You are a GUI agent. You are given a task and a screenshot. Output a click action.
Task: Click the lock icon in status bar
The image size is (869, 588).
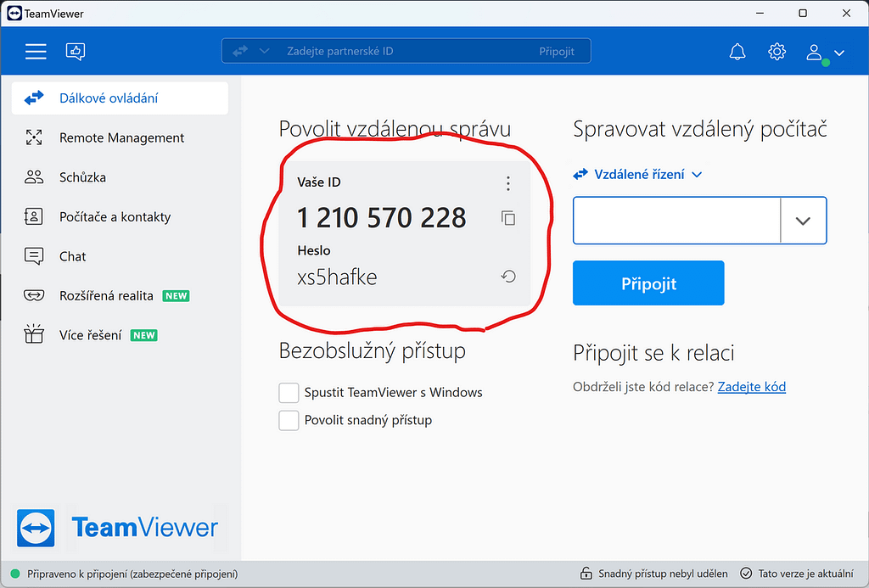[586, 573]
